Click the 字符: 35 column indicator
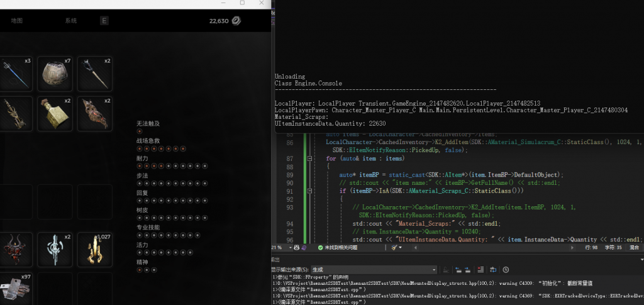This screenshot has width=644, height=305. [613, 248]
